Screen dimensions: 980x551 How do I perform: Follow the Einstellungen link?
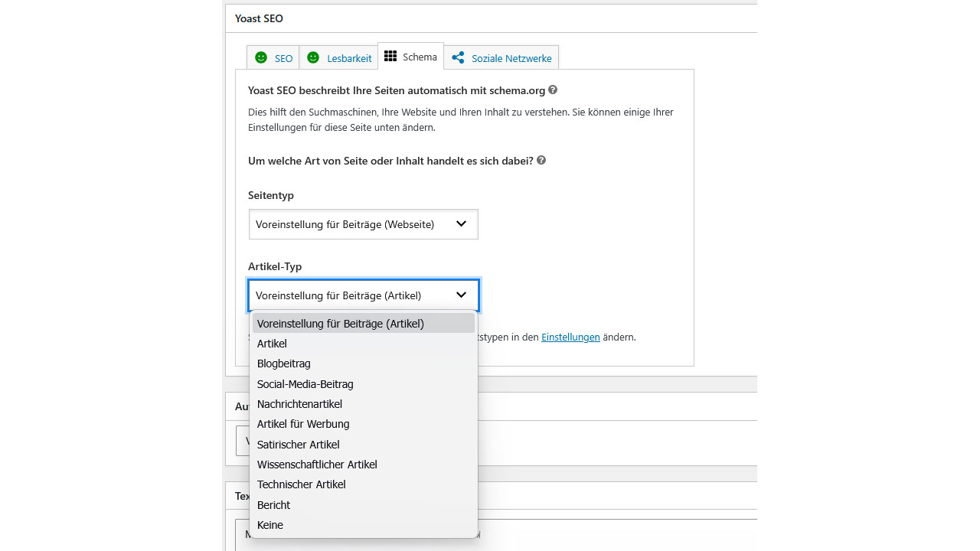[570, 337]
